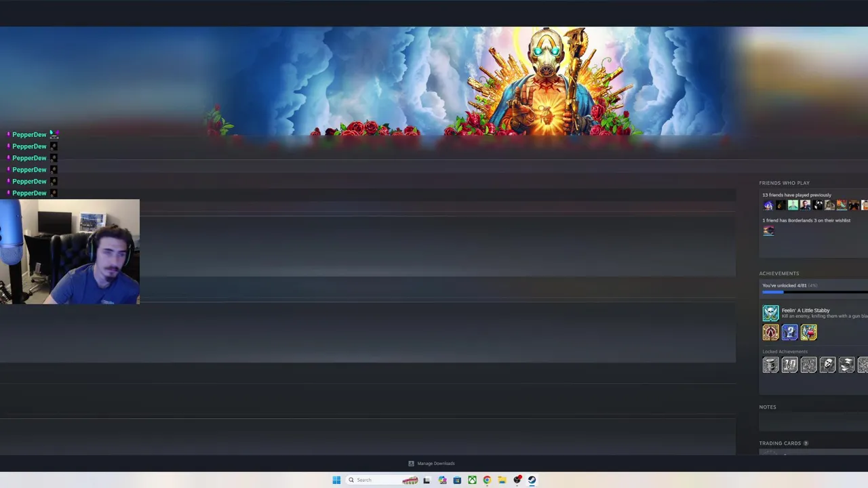
Task: Open the Sonic avatar friend profile
Action: click(x=768, y=205)
